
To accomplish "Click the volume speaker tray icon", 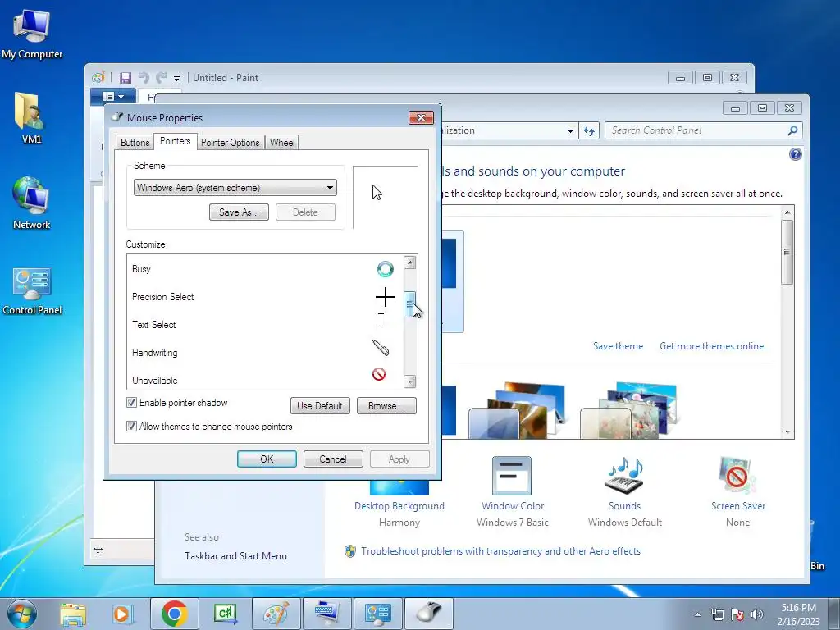I will [x=756, y=614].
